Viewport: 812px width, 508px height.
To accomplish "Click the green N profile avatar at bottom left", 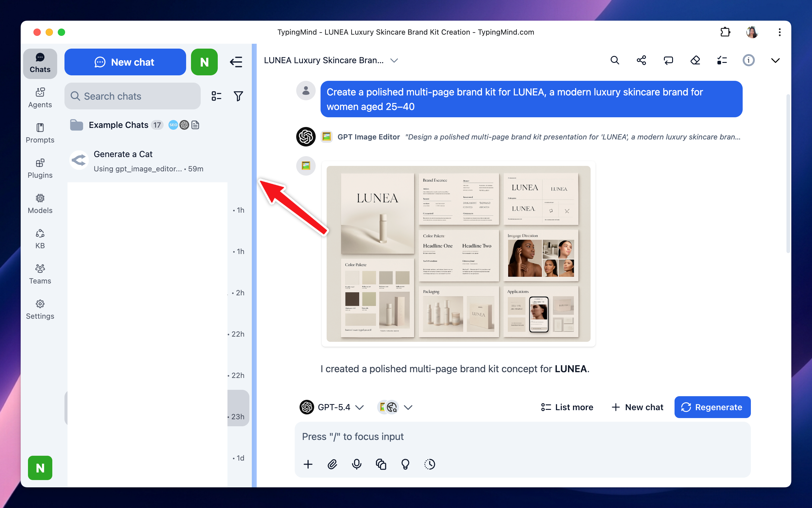I will coord(40,468).
